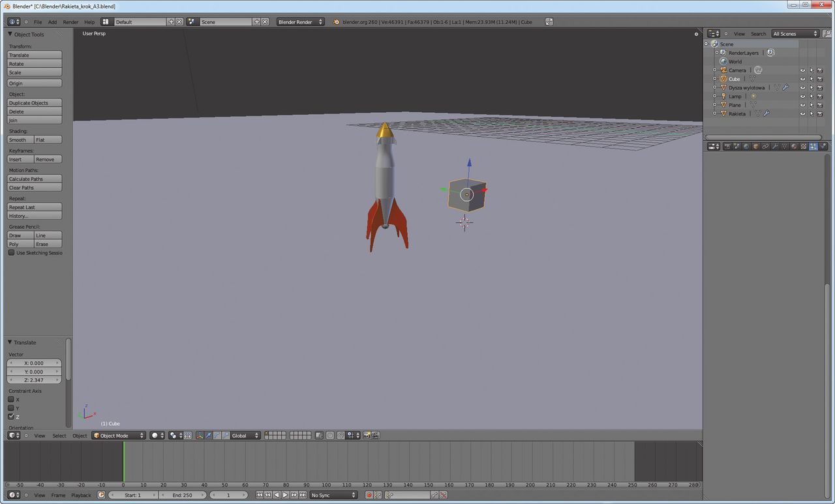The height and width of the screenshot is (504, 835).
Task: Enable the Y constraint axis checkbox
Action: click(x=11, y=408)
